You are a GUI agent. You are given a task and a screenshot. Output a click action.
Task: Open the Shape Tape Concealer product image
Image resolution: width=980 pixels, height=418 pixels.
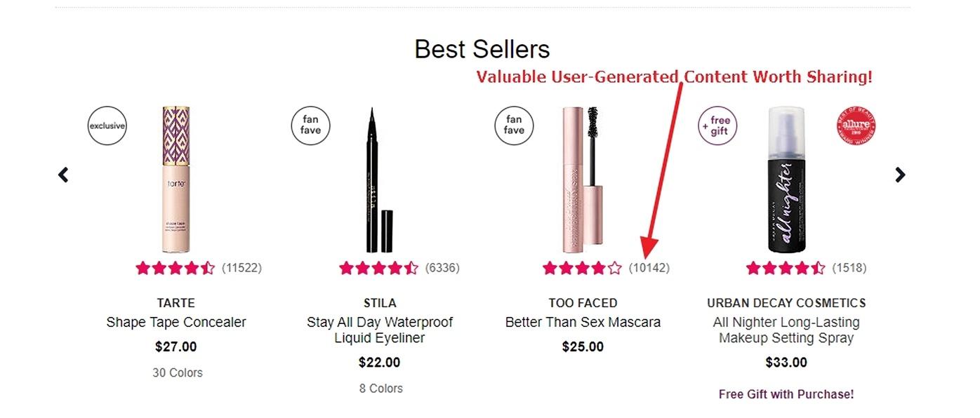pos(176,180)
